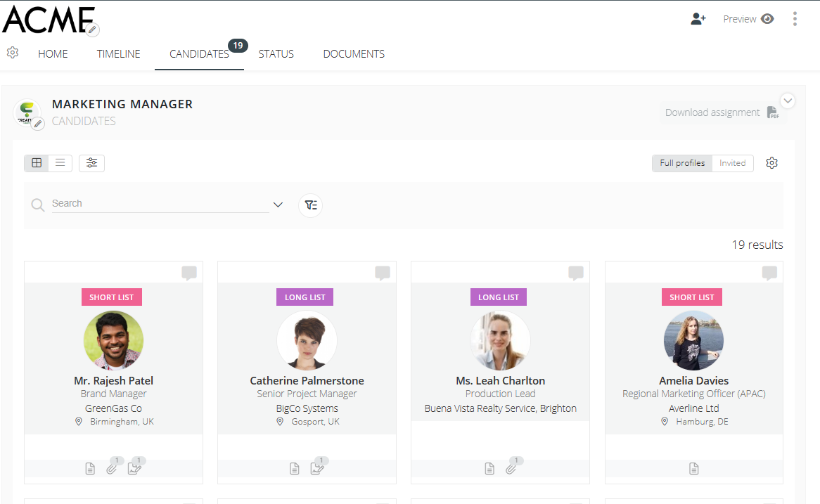Select the Full profiles toggle
The image size is (820, 504).
682,163
